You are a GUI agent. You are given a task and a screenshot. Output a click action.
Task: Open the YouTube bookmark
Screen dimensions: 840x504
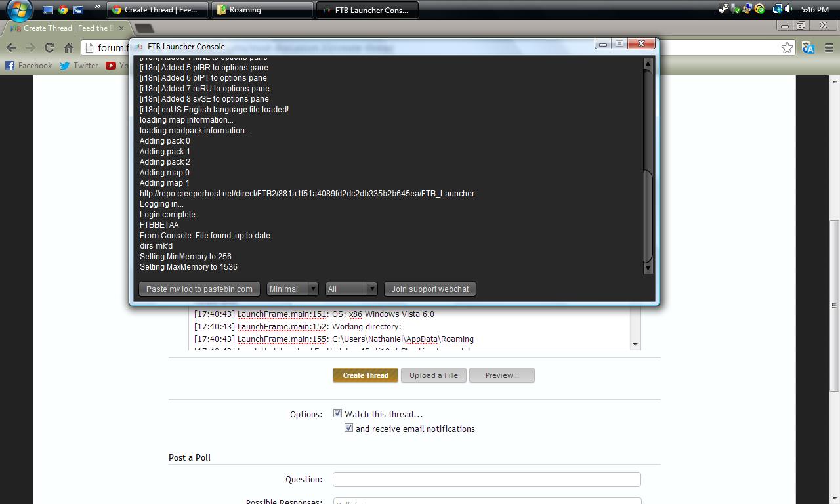(x=117, y=66)
